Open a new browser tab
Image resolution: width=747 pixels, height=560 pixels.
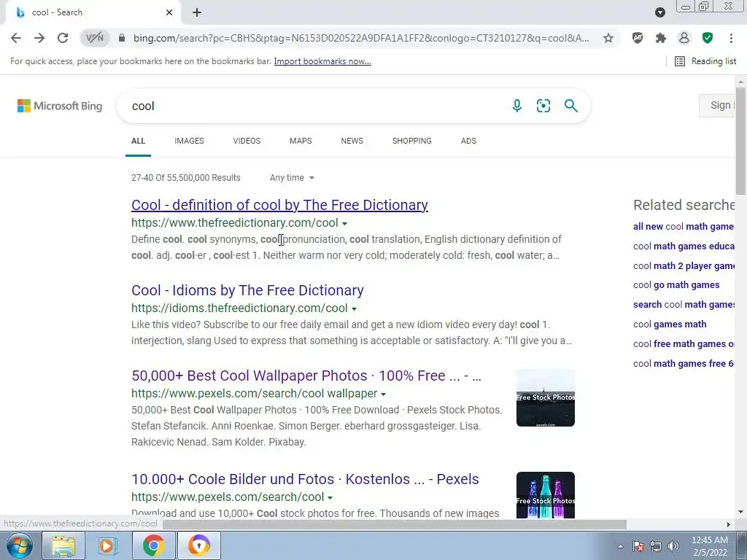[197, 12]
